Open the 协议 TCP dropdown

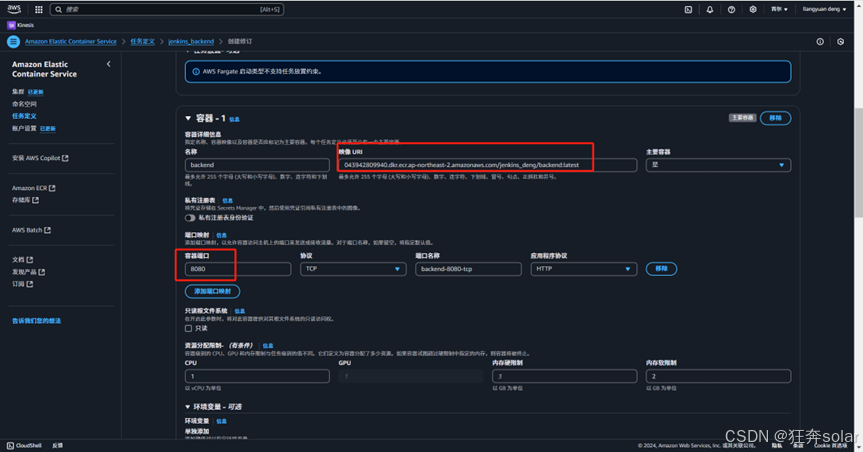point(353,269)
